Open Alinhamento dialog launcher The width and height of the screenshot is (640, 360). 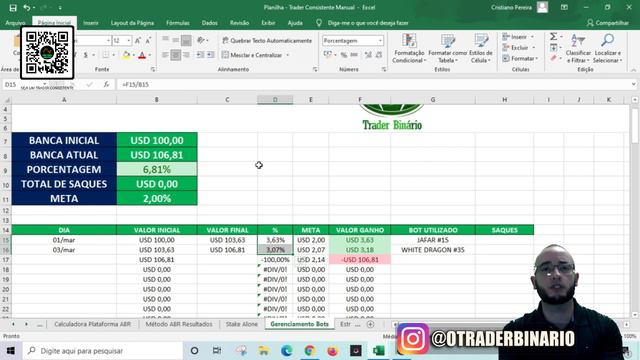point(315,70)
